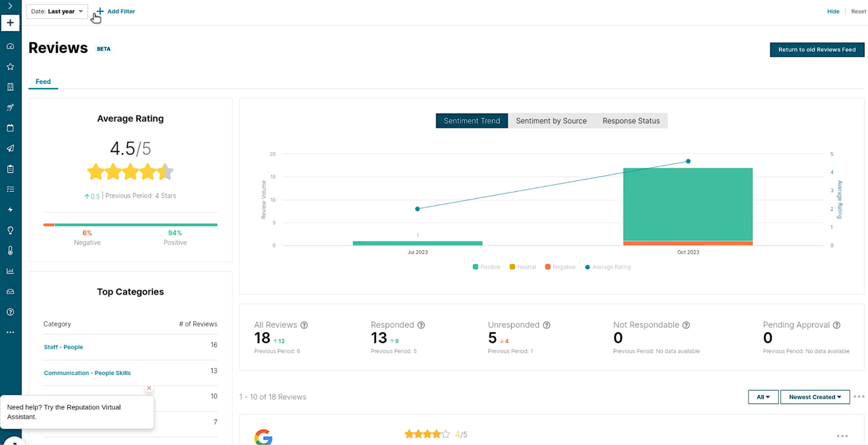This screenshot has width=868, height=445.
Task: Open the inbox icon in the sidebar
Action: 10,291
